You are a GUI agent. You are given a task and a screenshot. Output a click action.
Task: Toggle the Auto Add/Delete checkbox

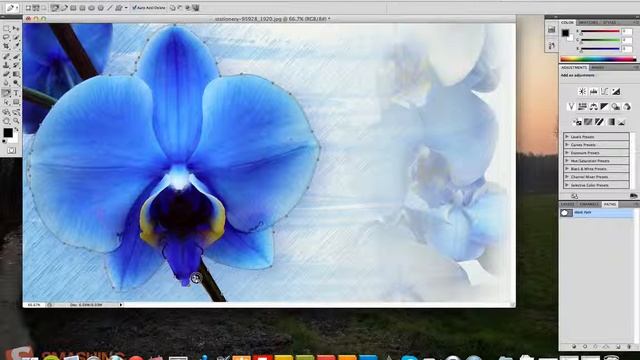coord(134,8)
